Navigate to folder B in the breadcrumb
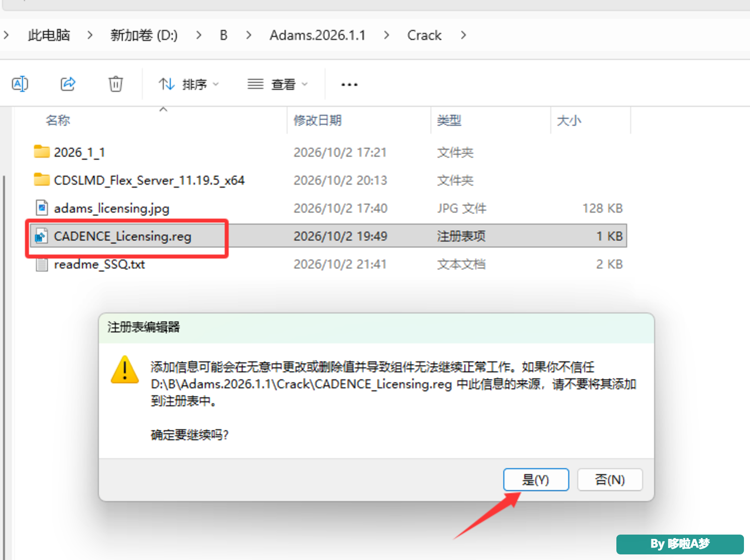Image resolution: width=750 pixels, height=560 pixels. 223,35
